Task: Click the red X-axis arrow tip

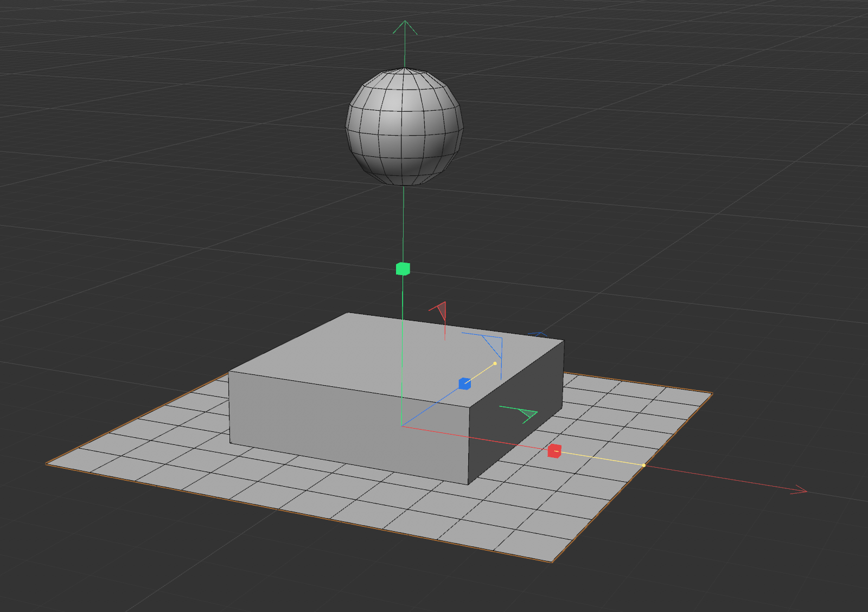Action: click(x=800, y=490)
